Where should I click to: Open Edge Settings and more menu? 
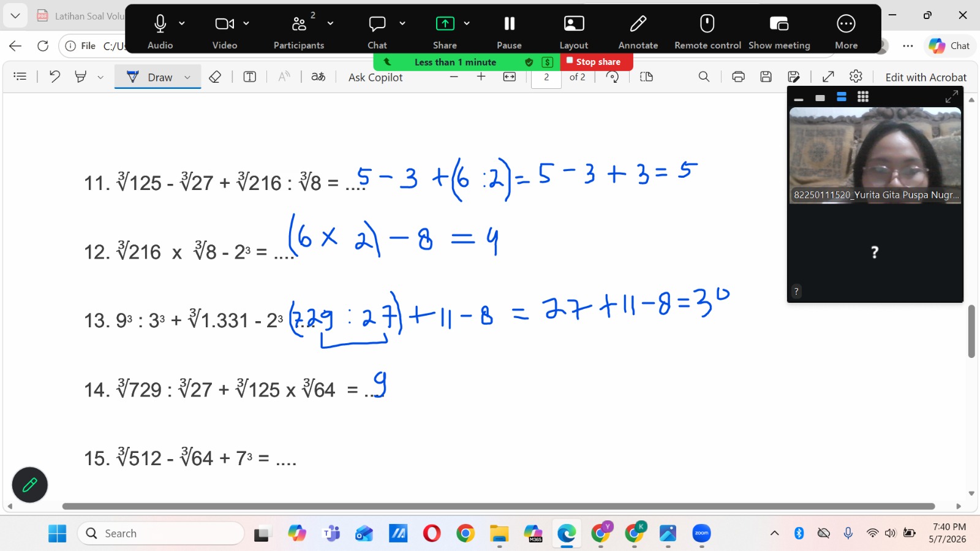click(x=908, y=45)
